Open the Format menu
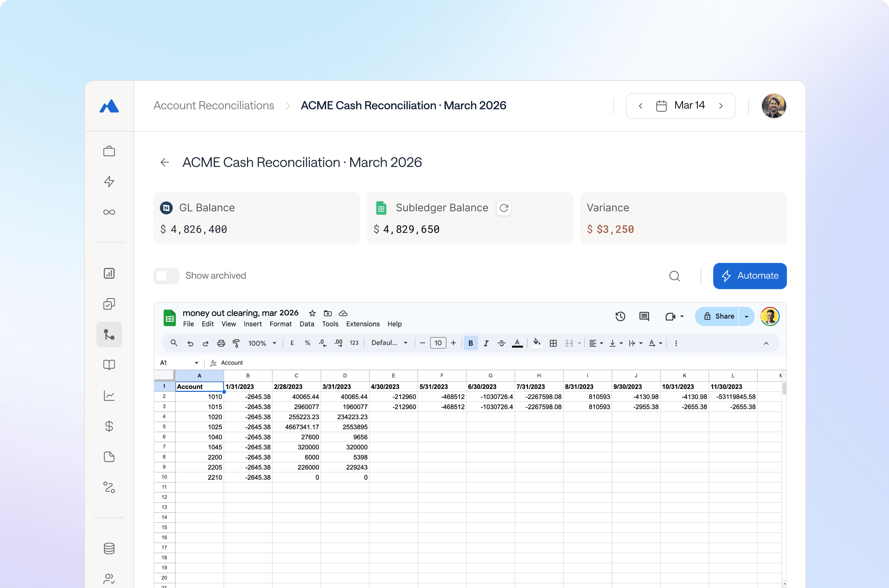 pos(280,324)
